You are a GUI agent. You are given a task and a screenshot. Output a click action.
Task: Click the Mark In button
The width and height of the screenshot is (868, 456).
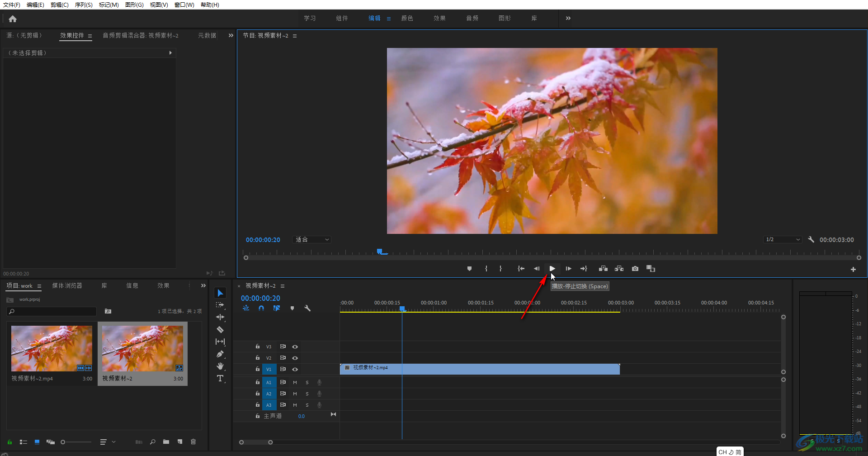click(x=486, y=269)
